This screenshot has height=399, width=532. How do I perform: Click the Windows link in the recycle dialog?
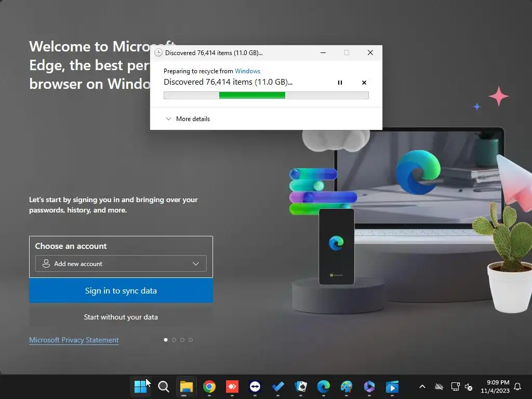pos(247,71)
